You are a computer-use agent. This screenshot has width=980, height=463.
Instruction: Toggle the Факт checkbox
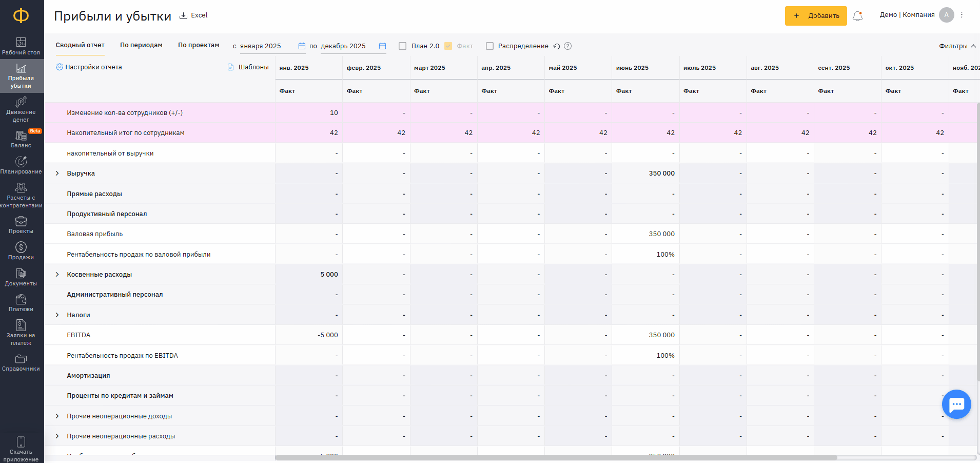point(448,46)
